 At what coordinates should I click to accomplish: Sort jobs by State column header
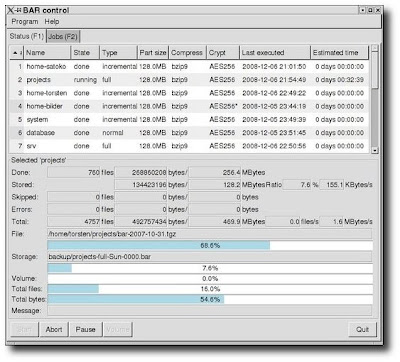pyautogui.click(x=85, y=53)
